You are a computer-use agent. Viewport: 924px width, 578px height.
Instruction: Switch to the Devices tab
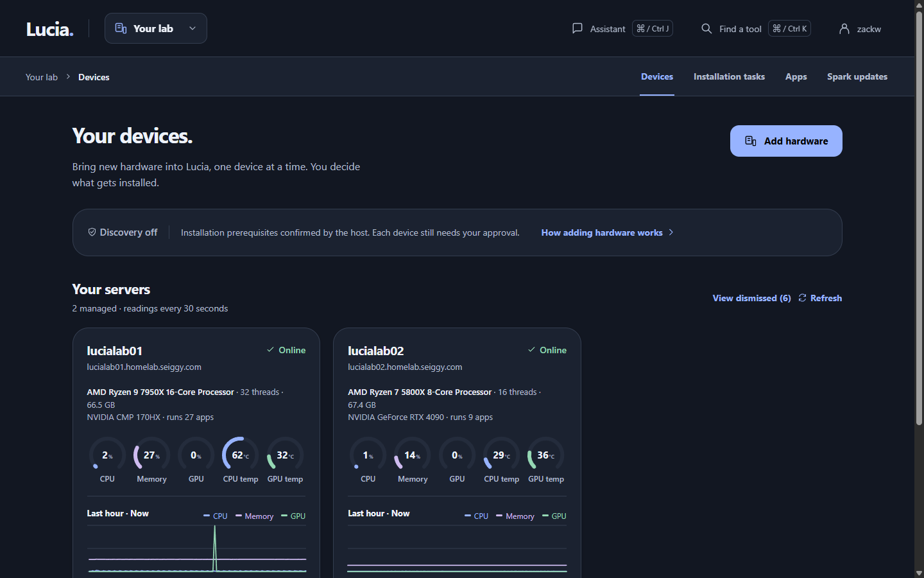coord(657,76)
